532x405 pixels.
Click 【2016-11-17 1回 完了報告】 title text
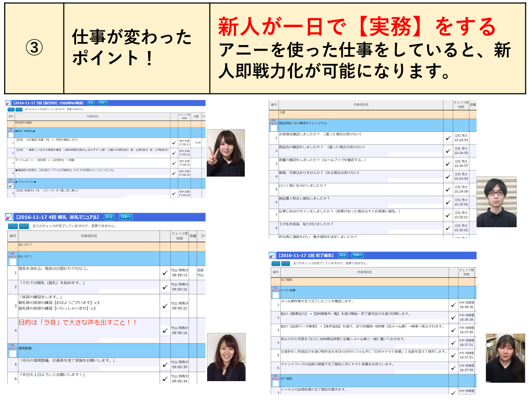[306, 256]
